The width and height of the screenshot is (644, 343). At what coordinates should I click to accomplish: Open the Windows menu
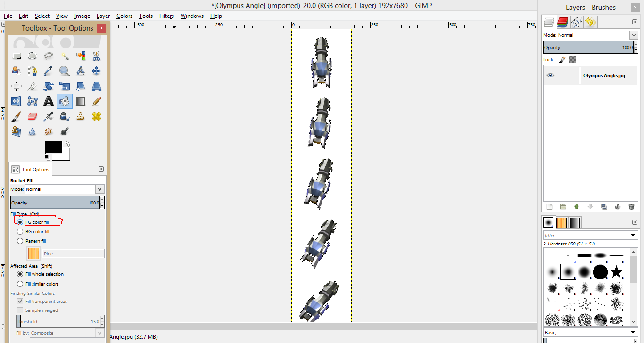[192, 16]
